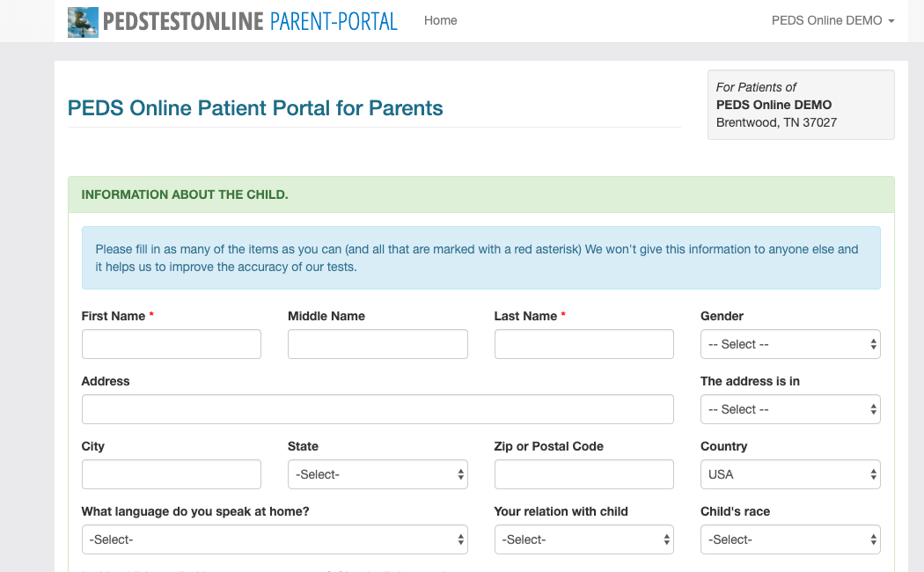Screen dimensions: 924x572
Task: Open the Child's race dropdown
Action: [789, 539]
